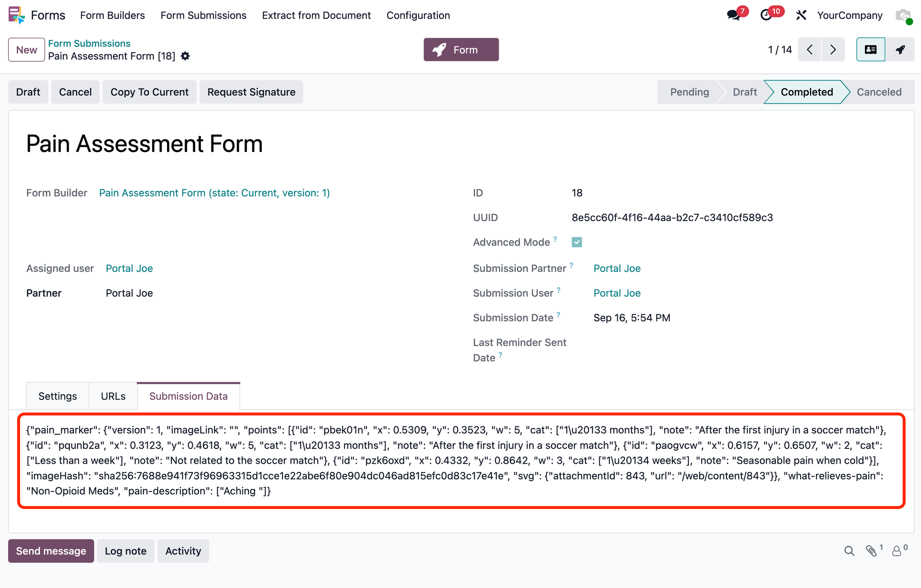921x588 pixels.
Task: Switch to the form card view icon
Action: click(x=871, y=49)
